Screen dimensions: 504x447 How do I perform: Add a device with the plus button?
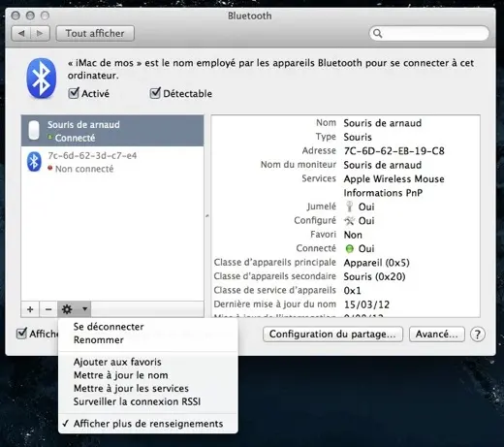click(30, 309)
